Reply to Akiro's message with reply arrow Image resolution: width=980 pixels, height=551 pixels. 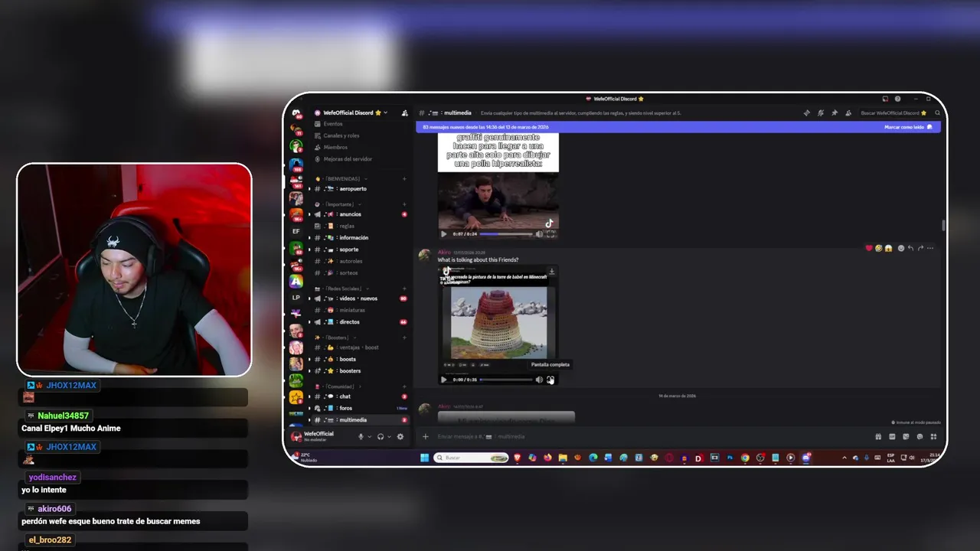910,248
